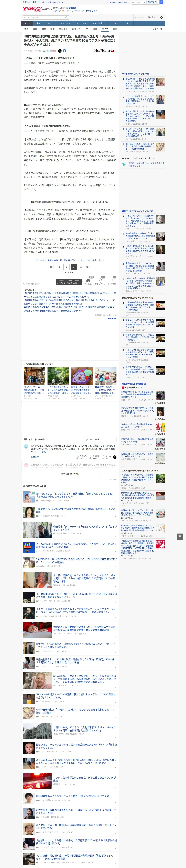Report the article via 記事に関する報告

pos(31,284)
